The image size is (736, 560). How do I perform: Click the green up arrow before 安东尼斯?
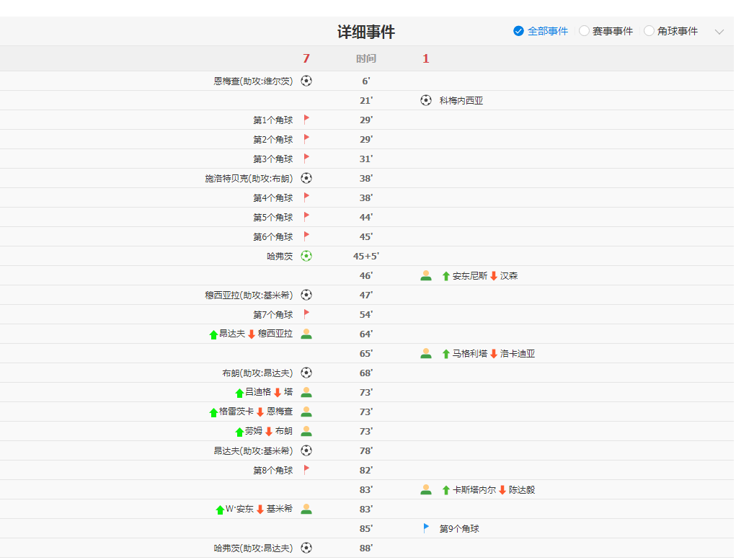tap(446, 276)
